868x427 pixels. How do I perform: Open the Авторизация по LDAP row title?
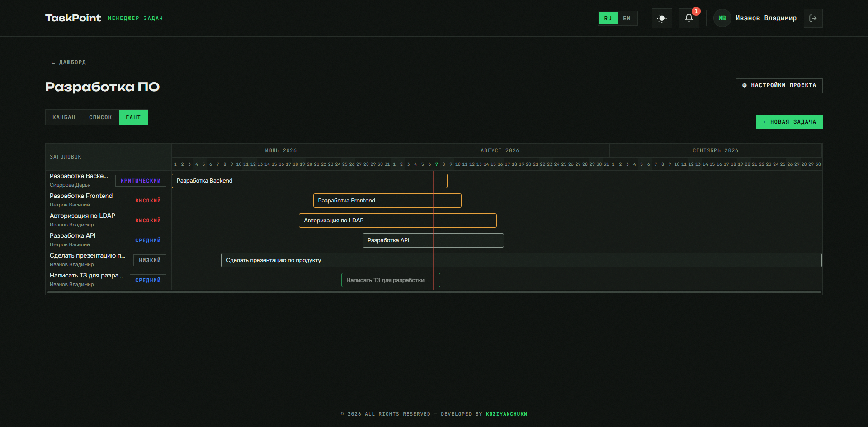tap(82, 216)
